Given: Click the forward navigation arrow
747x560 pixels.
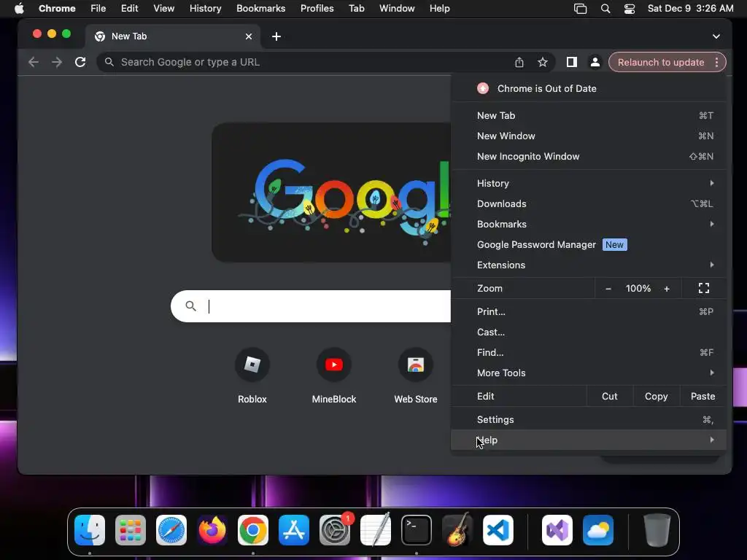Looking at the screenshot, I should pyautogui.click(x=57, y=62).
